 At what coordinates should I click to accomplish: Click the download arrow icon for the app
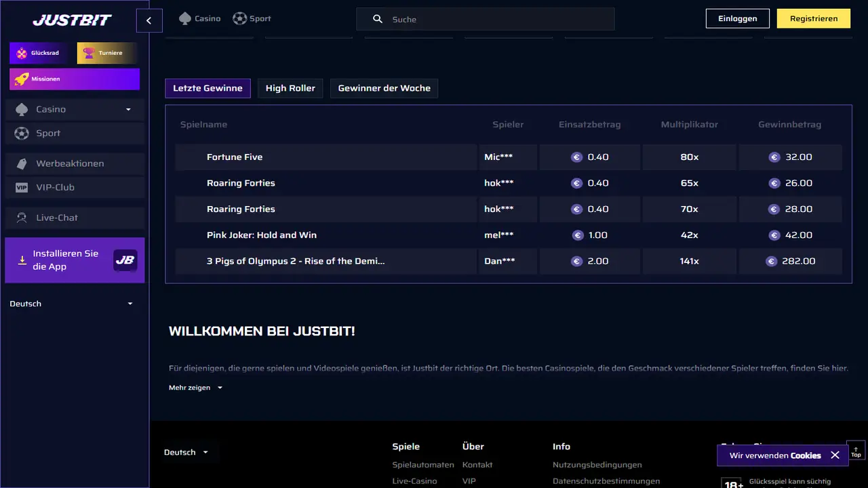click(22, 260)
